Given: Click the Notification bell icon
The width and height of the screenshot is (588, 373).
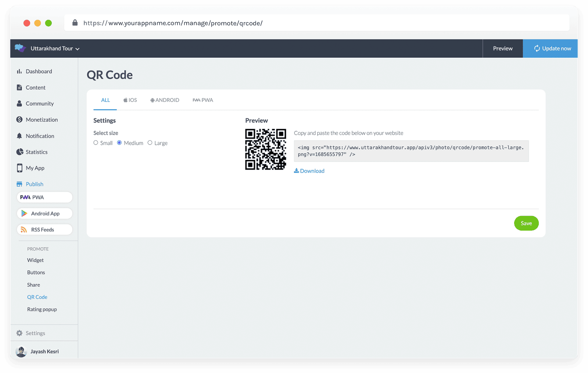Looking at the screenshot, I should (19, 136).
